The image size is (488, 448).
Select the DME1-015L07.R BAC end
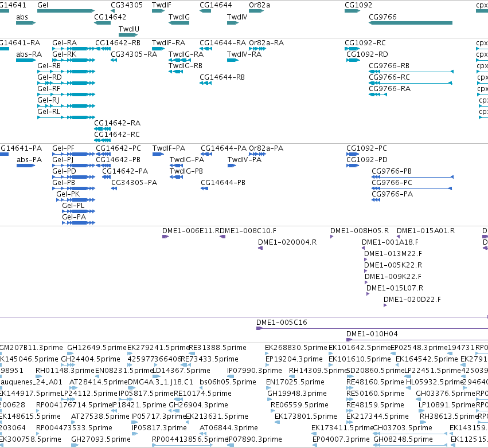pyautogui.click(x=368, y=294)
